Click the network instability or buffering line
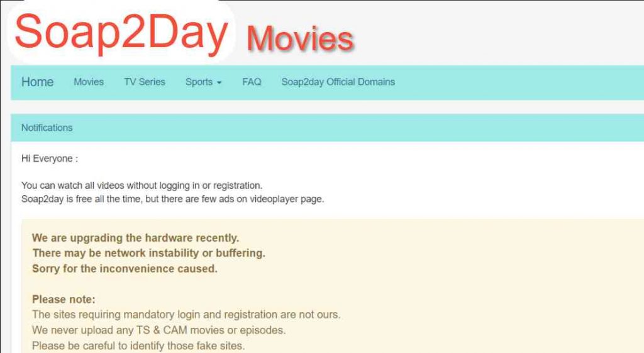The height and width of the screenshot is (353, 644). (148, 253)
